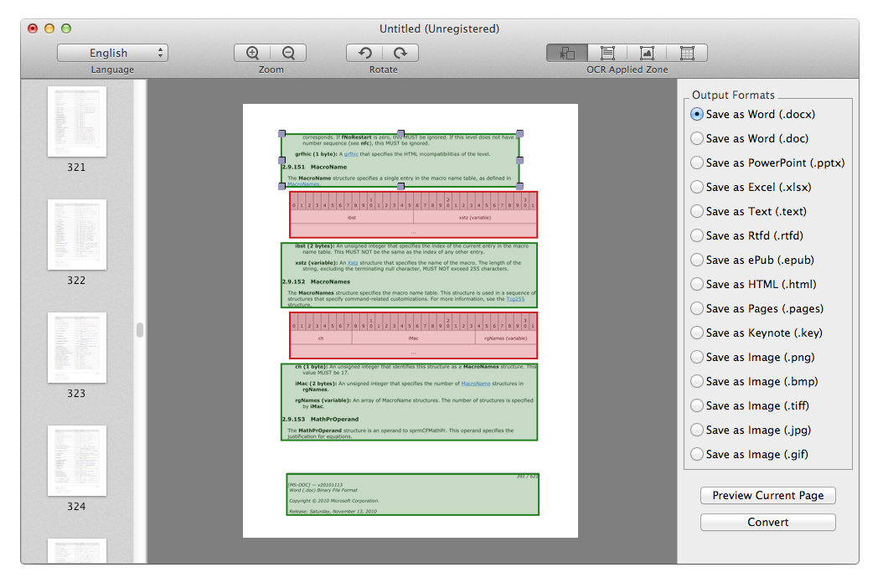The height and width of the screenshot is (588, 883).
Task: Choose the text OCR zone tool
Action: click(607, 53)
